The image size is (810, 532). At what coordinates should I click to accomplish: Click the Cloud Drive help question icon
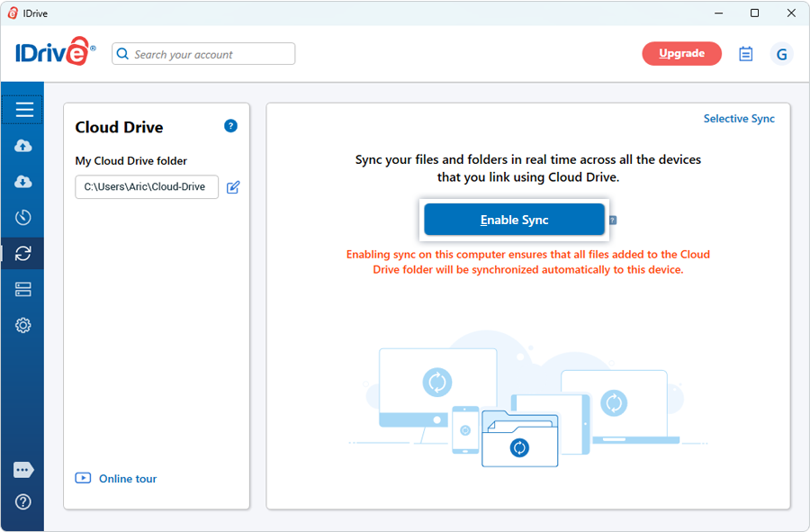coord(230,125)
